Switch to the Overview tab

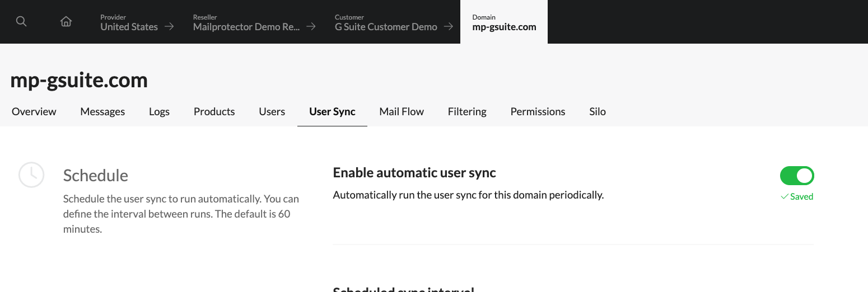[x=34, y=111]
